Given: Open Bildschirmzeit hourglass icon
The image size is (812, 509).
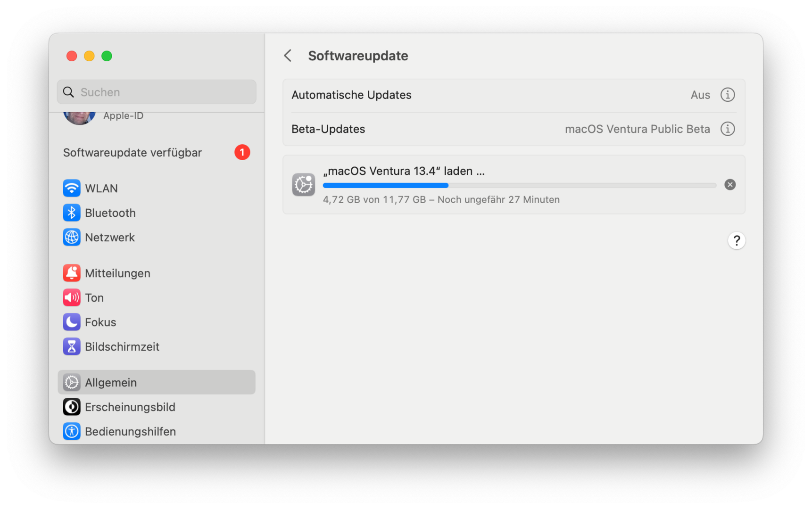Looking at the screenshot, I should (x=72, y=346).
